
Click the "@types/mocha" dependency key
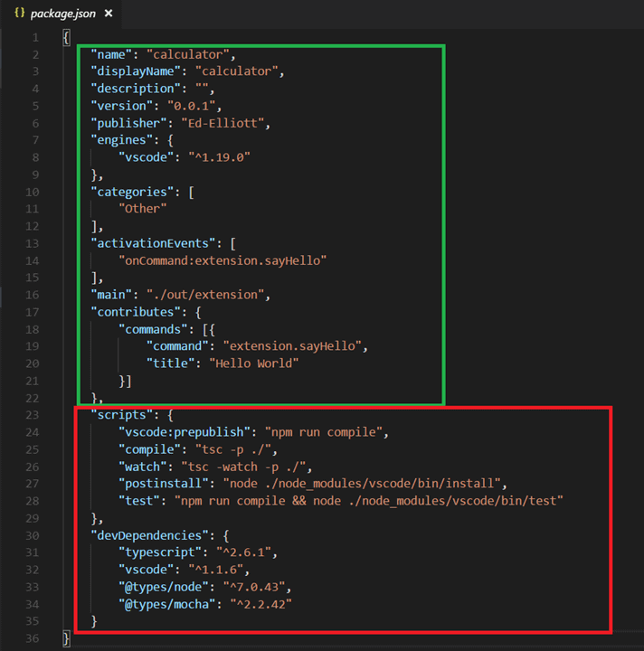167,605
